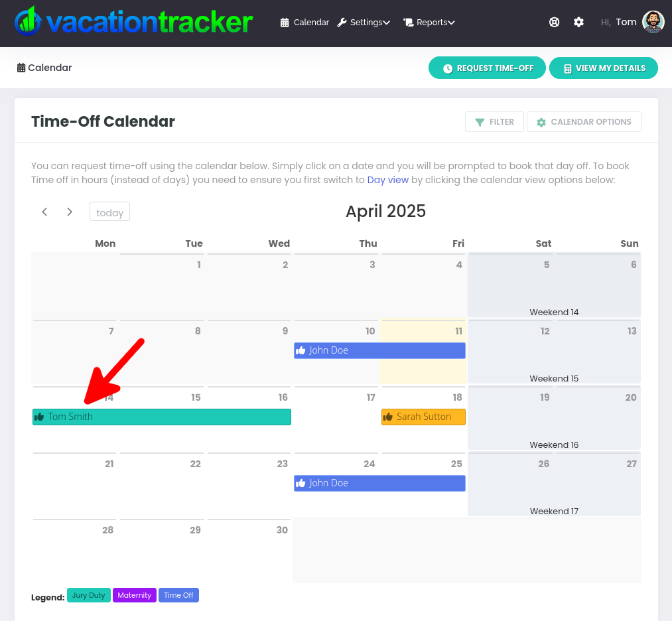Advance to next month with right chevron

pos(70,212)
